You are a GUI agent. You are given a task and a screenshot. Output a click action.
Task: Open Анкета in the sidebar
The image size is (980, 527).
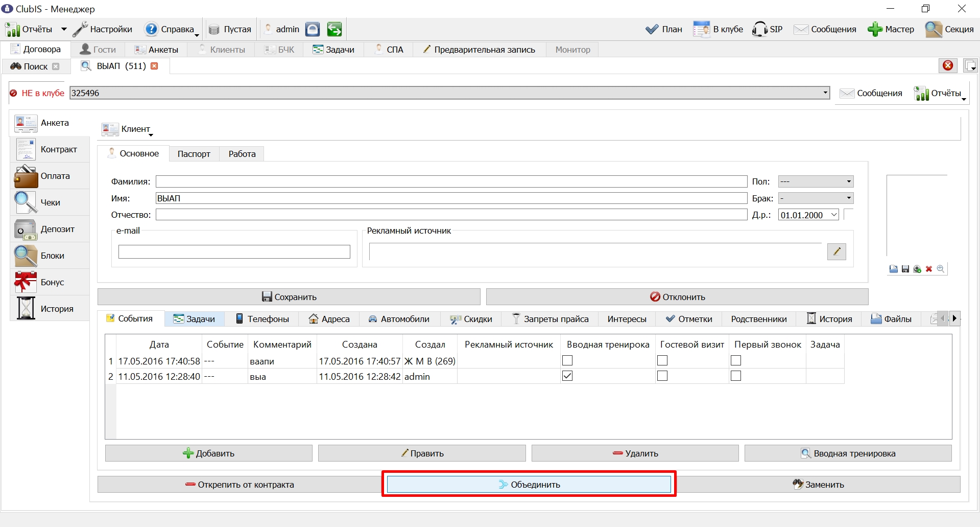[50, 123]
